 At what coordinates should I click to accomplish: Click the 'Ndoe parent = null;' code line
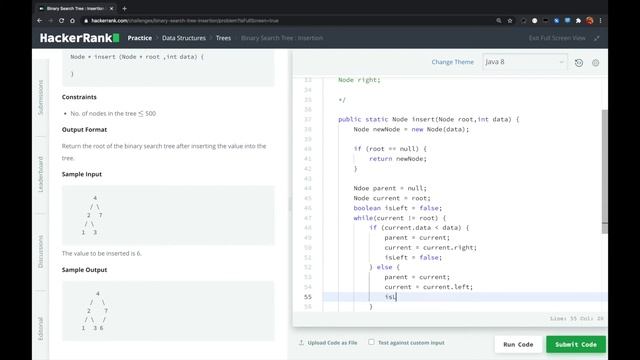(x=390, y=188)
